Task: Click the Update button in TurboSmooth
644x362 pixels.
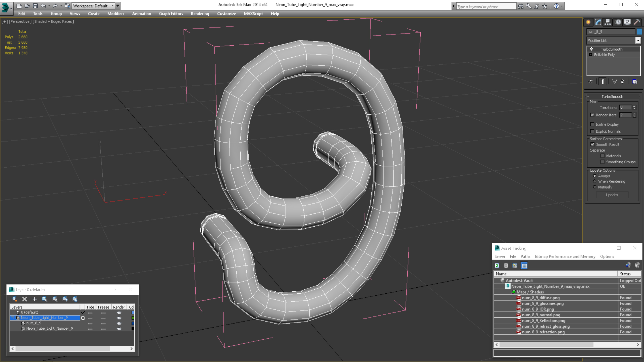Action: coord(612,195)
